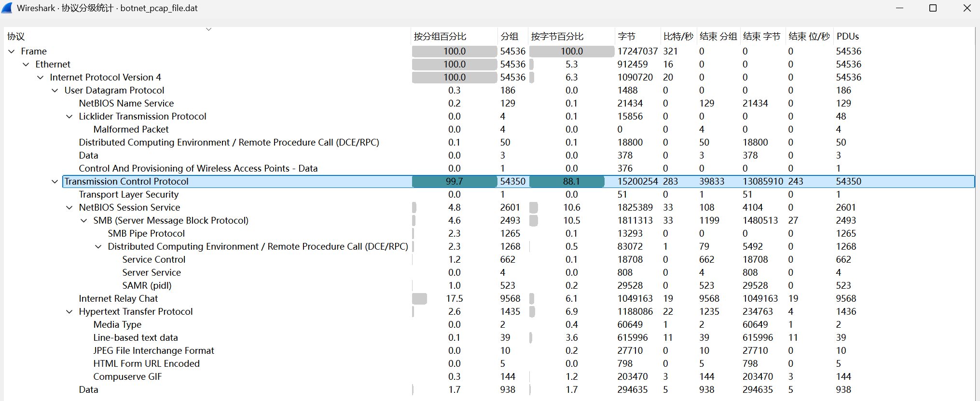This screenshot has height=401, width=980.
Task: Select Control And Provisioning of Wireless Access Points row
Action: coord(490,168)
